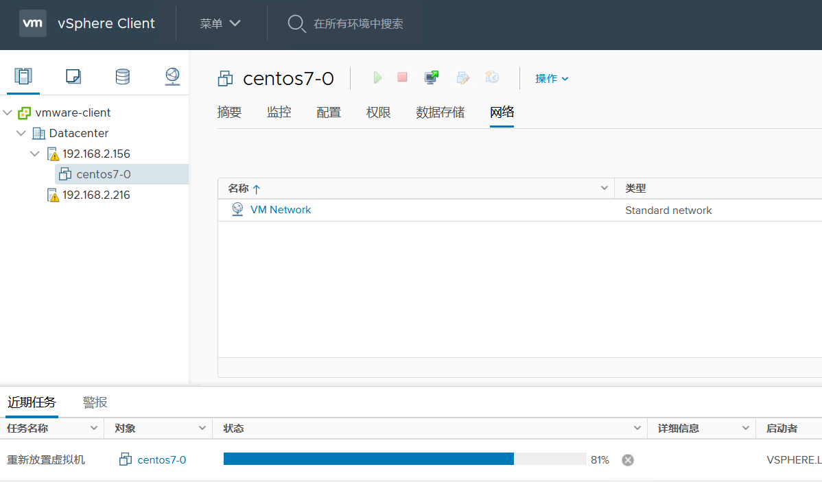Select centos7-0 in the inventory tree
This screenshot has width=822, height=504.
point(104,174)
